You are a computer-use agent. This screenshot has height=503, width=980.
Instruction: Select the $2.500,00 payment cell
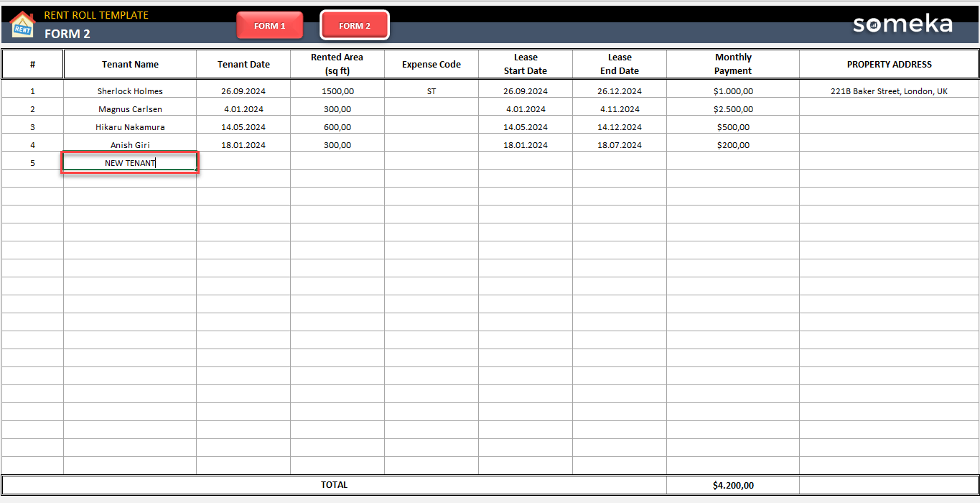pyautogui.click(x=733, y=109)
